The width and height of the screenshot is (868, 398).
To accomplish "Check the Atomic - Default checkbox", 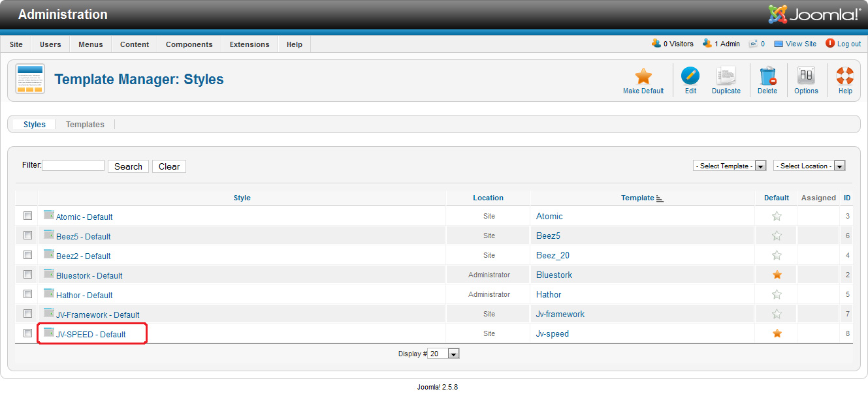I will [27, 216].
